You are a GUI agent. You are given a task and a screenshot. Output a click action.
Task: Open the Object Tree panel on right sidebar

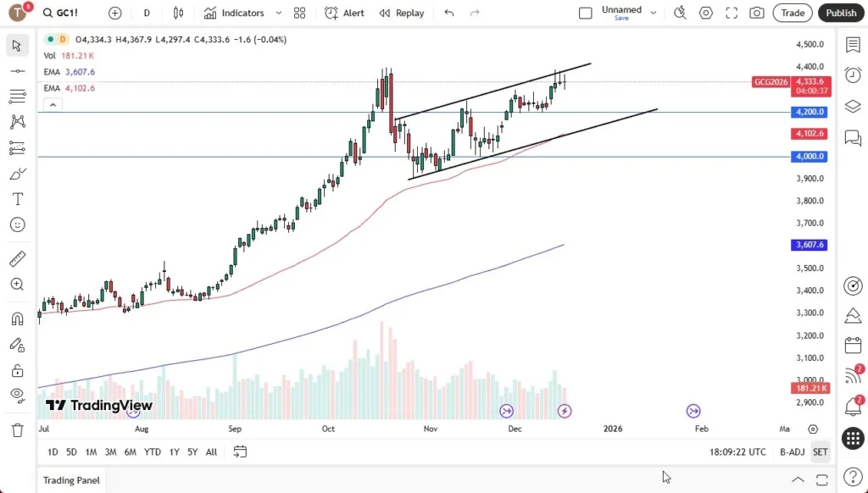coord(853,107)
